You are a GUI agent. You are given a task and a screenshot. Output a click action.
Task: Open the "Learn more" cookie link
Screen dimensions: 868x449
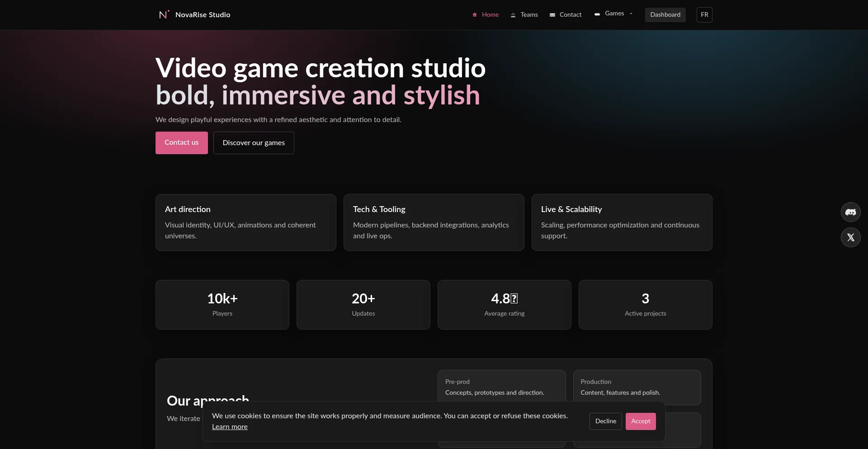click(x=229, y=426)
